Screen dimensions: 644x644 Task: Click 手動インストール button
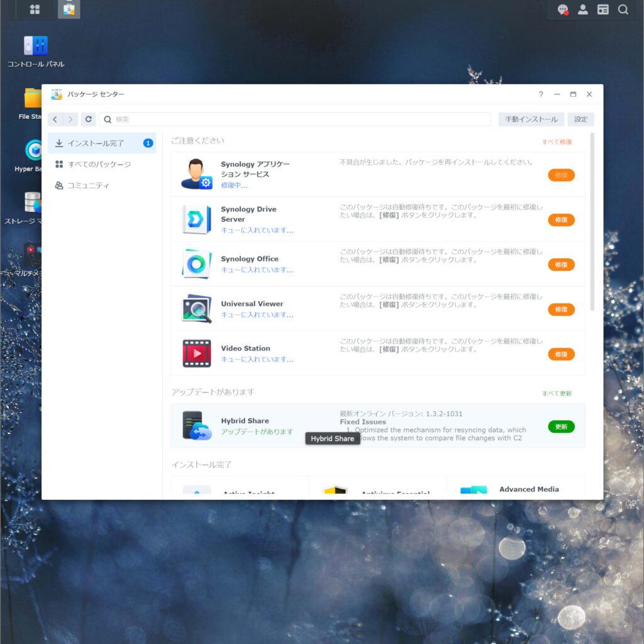point(531,119)
